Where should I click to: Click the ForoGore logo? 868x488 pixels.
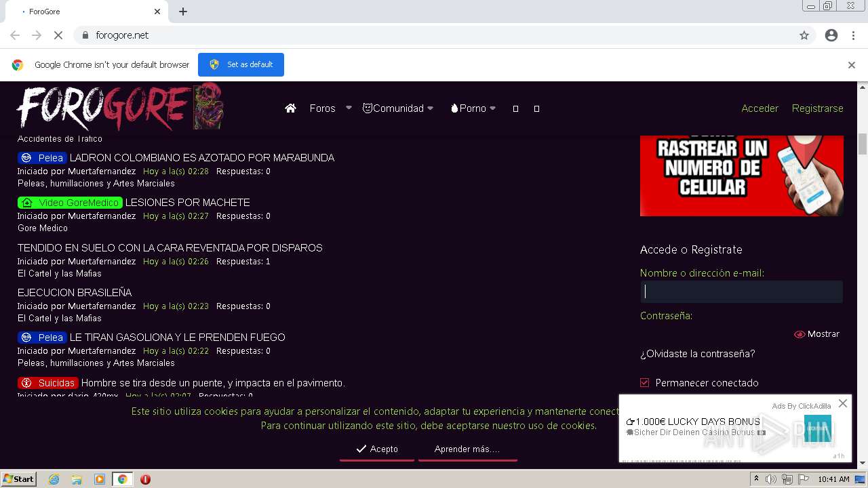[120, 106]
